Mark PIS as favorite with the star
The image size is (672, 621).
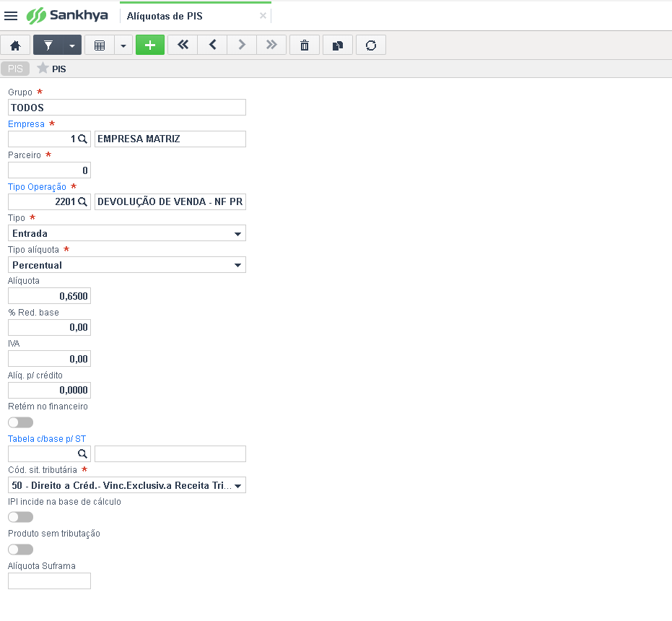[x=43, y=68]
